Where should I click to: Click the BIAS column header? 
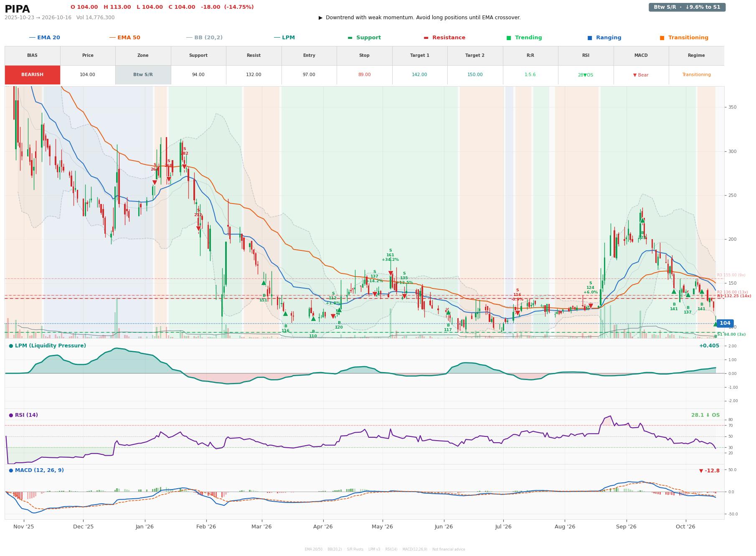33,56
